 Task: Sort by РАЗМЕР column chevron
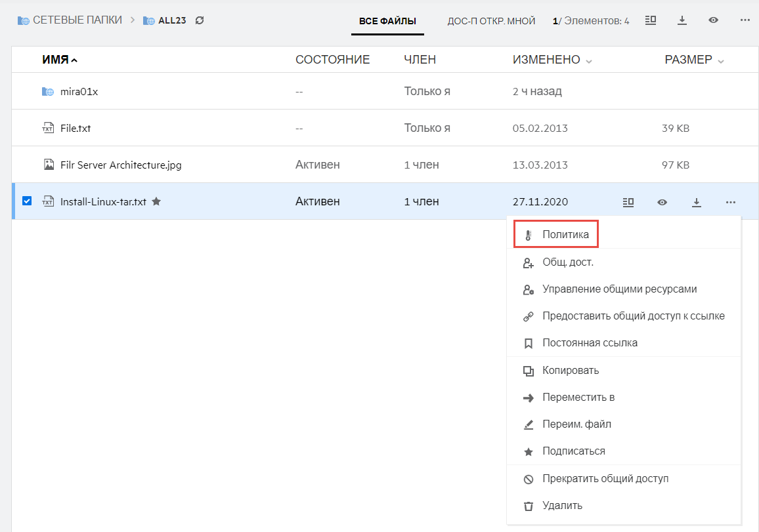coord(721,61)
